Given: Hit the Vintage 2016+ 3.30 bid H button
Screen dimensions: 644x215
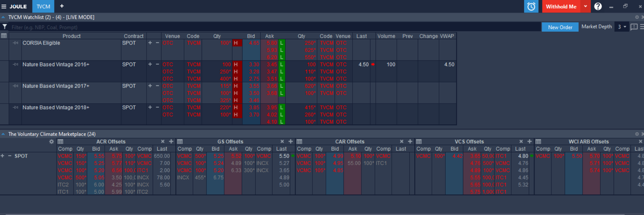Looking at the screenshot, I should (x=237, y=64).
